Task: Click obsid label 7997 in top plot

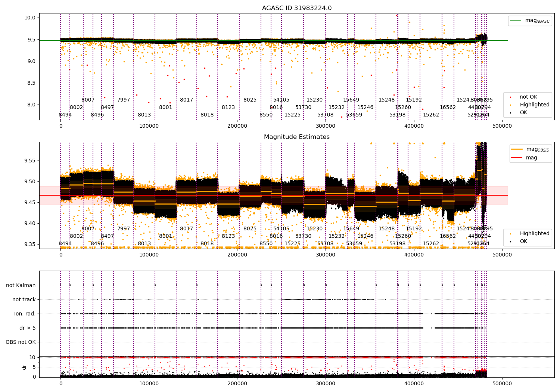Action: coord(124,100)
